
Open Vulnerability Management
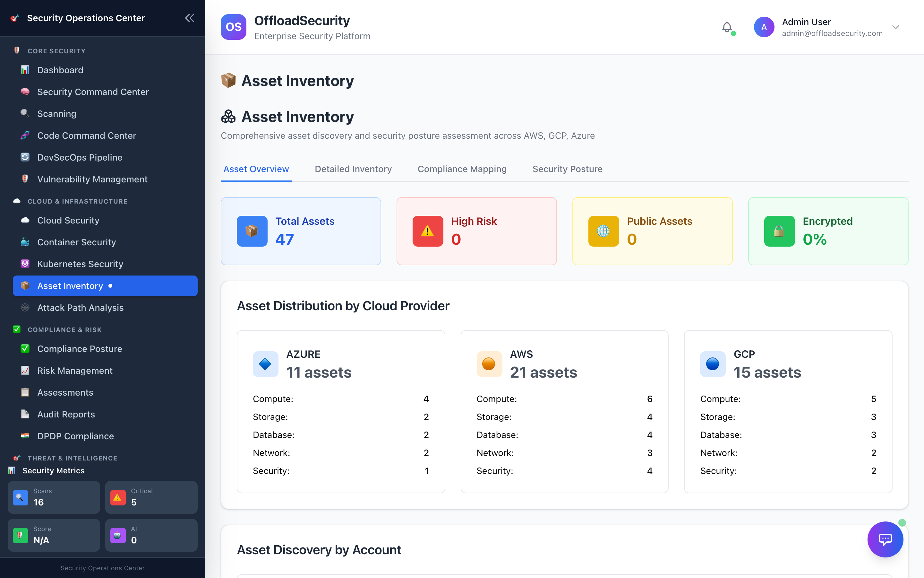[x=105, y=179]
